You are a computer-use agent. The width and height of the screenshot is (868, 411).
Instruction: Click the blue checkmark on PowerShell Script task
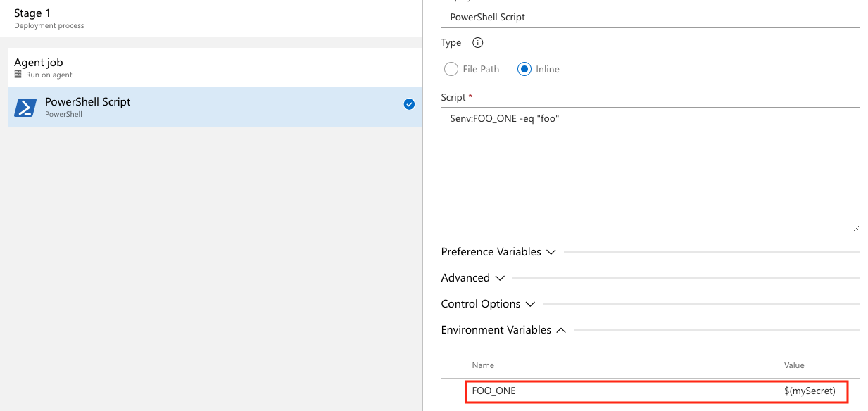[x=409, y=105]
